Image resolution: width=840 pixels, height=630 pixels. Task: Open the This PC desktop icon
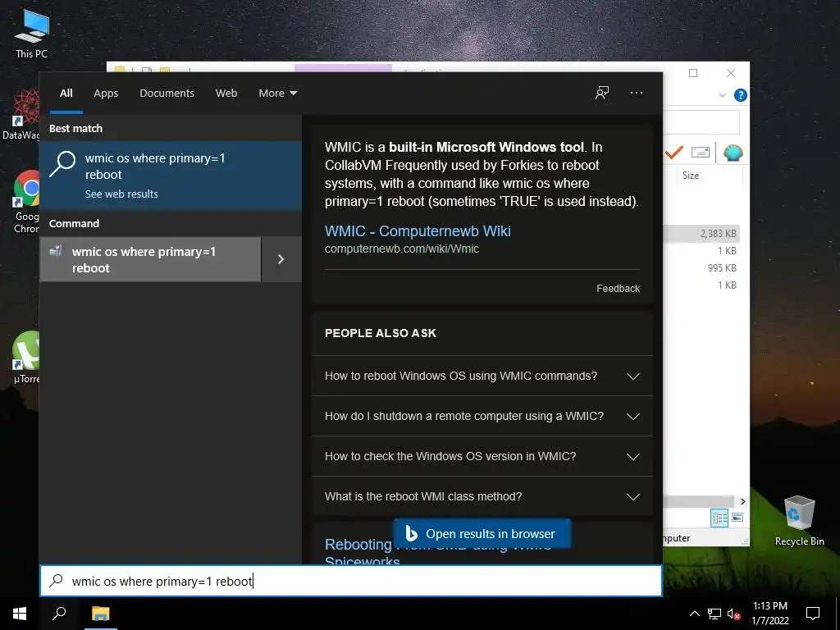click(x=32, y=34)
